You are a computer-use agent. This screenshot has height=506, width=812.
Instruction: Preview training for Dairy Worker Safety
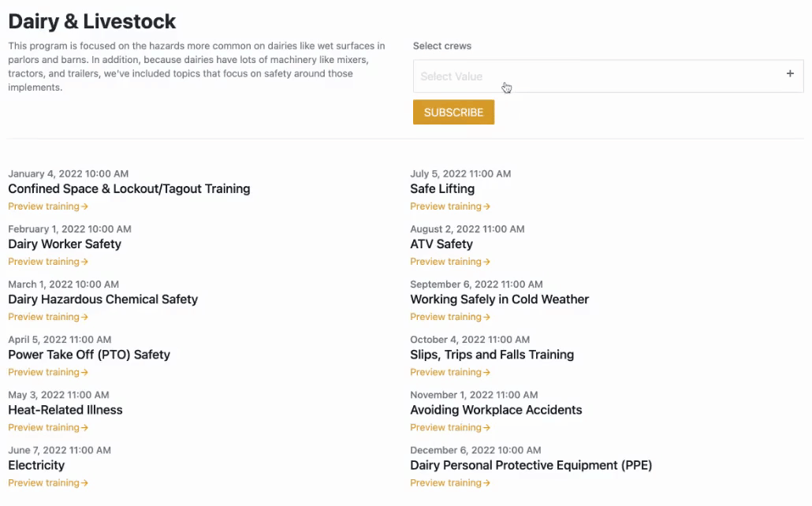click(x=48, y=262)
